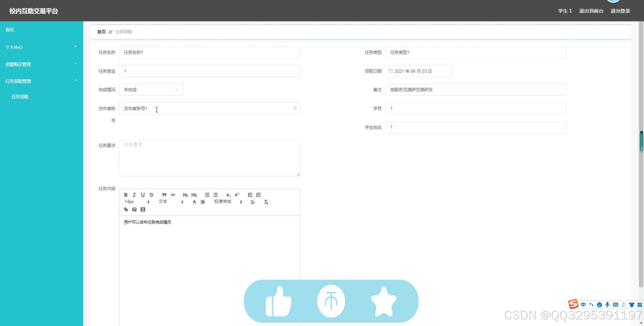Clear the 发布者账号 field with clear icon
Viewport: 644px width, 326px height.
(x=295, y=108)
